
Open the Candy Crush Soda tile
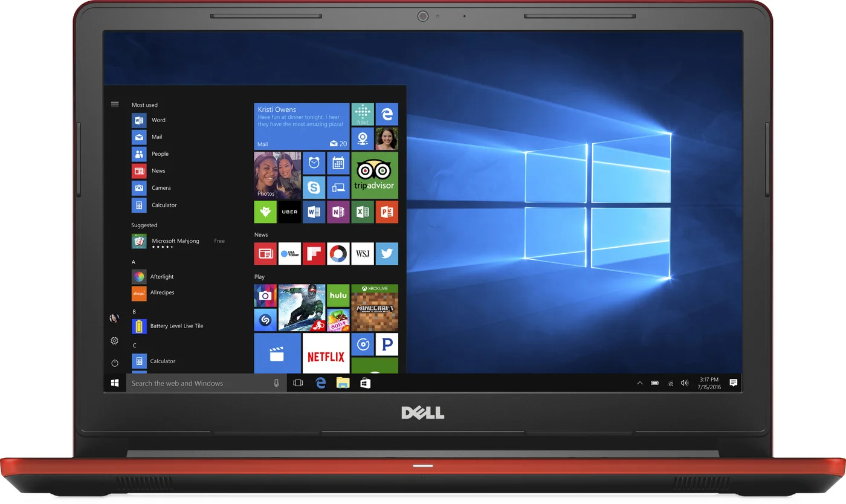[338, 320]
